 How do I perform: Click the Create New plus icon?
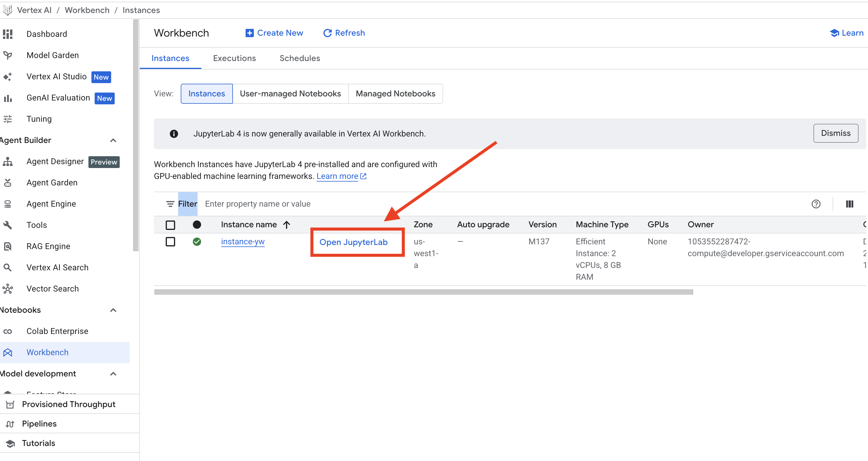(249, 33)
